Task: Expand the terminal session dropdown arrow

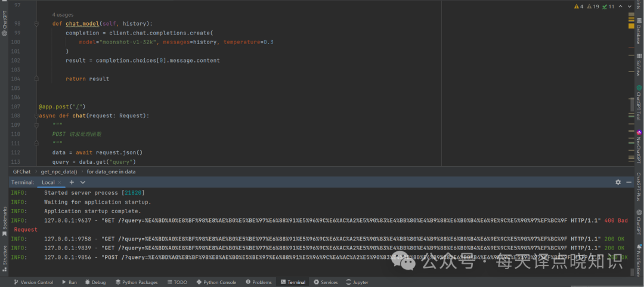Action: click(83, 182)
